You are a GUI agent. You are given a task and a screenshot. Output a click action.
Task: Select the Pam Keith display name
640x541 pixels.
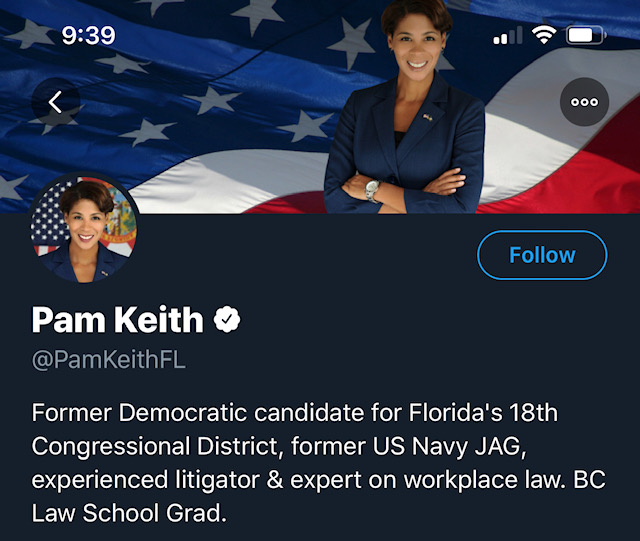pyautogui.click(x=117, y=320)
